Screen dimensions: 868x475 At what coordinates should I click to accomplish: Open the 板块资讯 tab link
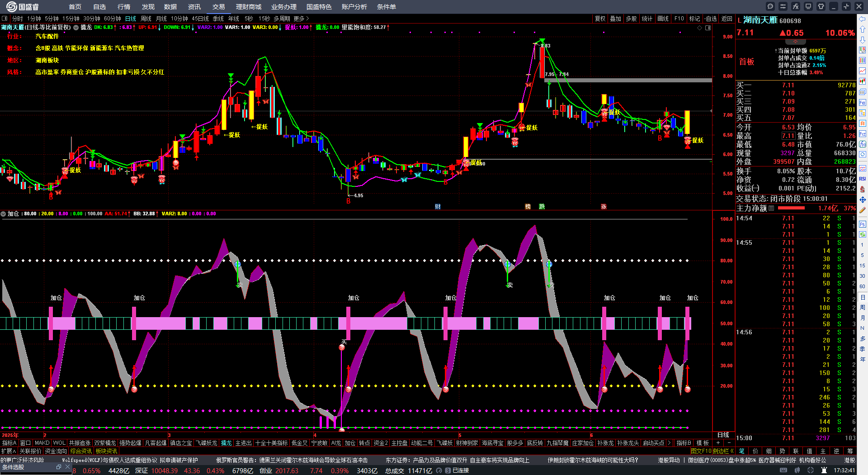click(107, 451)
